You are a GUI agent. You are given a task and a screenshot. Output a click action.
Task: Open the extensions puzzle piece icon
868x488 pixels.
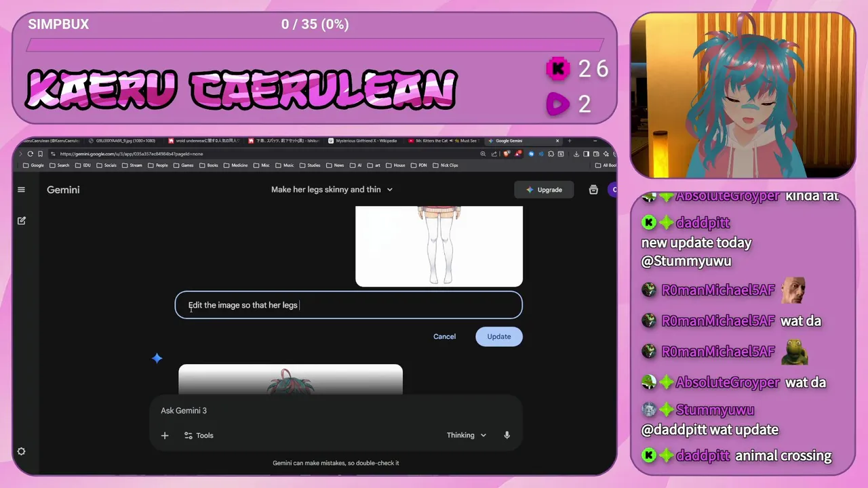[551, 154]
